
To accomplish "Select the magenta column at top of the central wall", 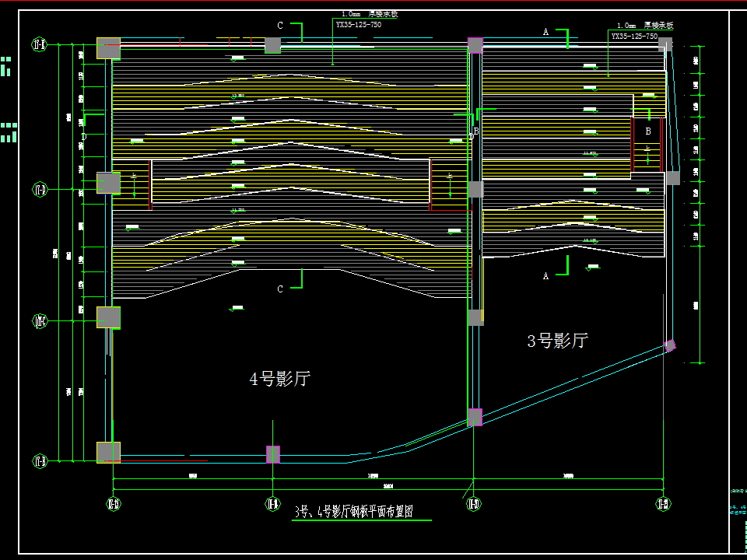I will click(x=475, y=46).
